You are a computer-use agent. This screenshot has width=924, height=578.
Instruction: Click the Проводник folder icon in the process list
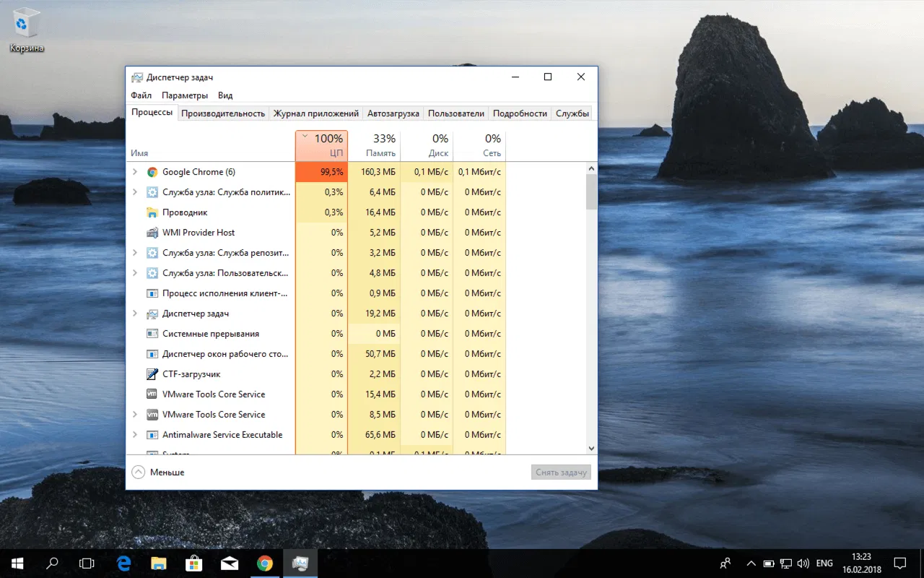152,212
